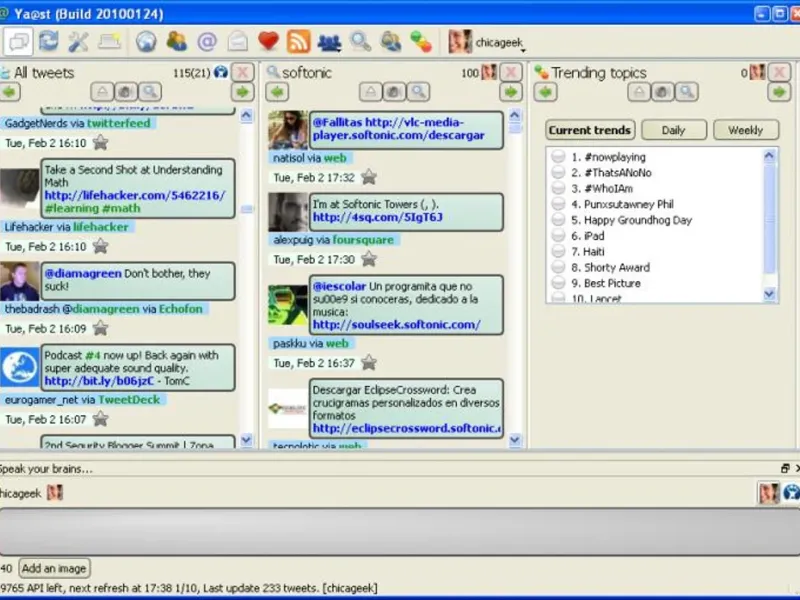This screenshot has width=800, height=600.
Task: Star the alexpuig tweet from 17:30
Action: (368, 259)
